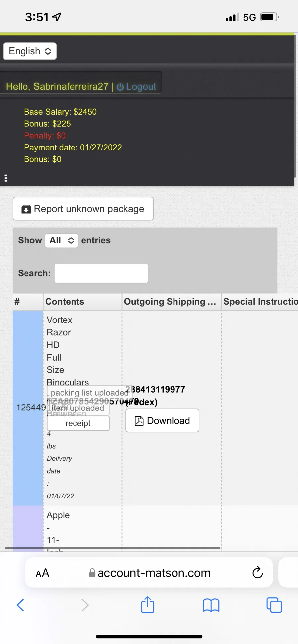Open the Safari bookmarks book icon
The height and width of the screenshot is (644, 298).
(211, 605)
